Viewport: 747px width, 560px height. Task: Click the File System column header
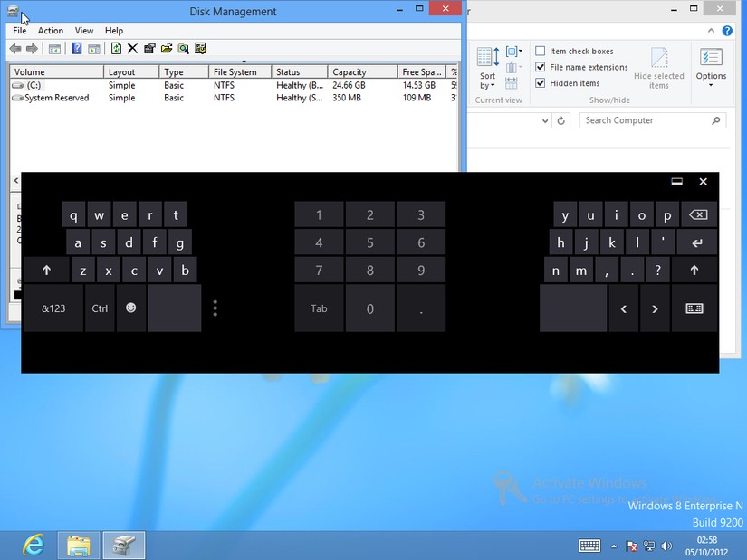coord(240,71)
